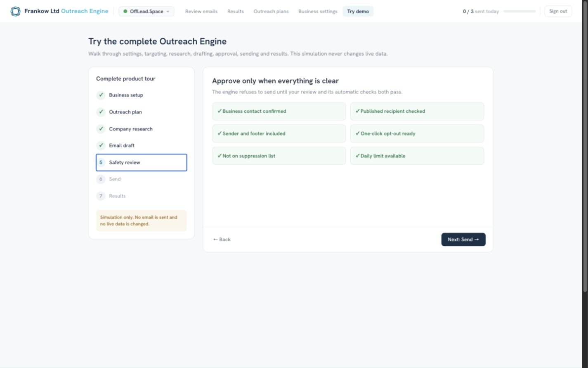Screen dimensions: 588x368
Task: Click the 'Business contact confirmed' check card
Action: click(x=279, y=112)
